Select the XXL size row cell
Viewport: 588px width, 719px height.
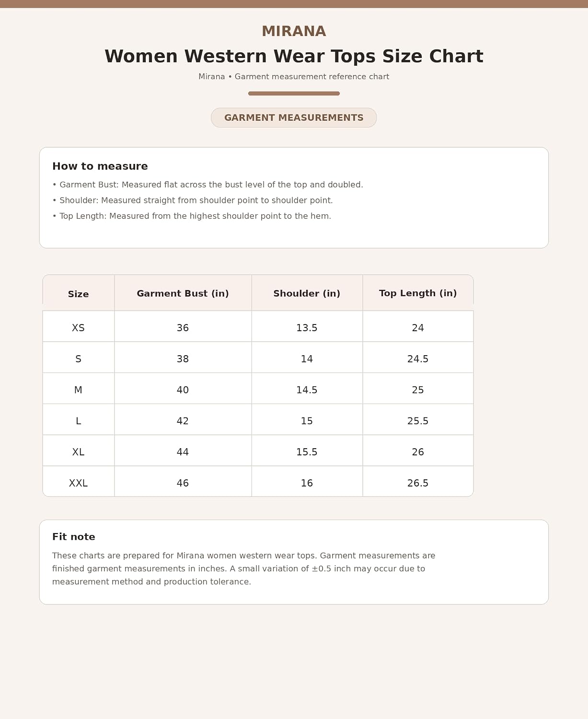pyautogui.click(x=79, y=483)
